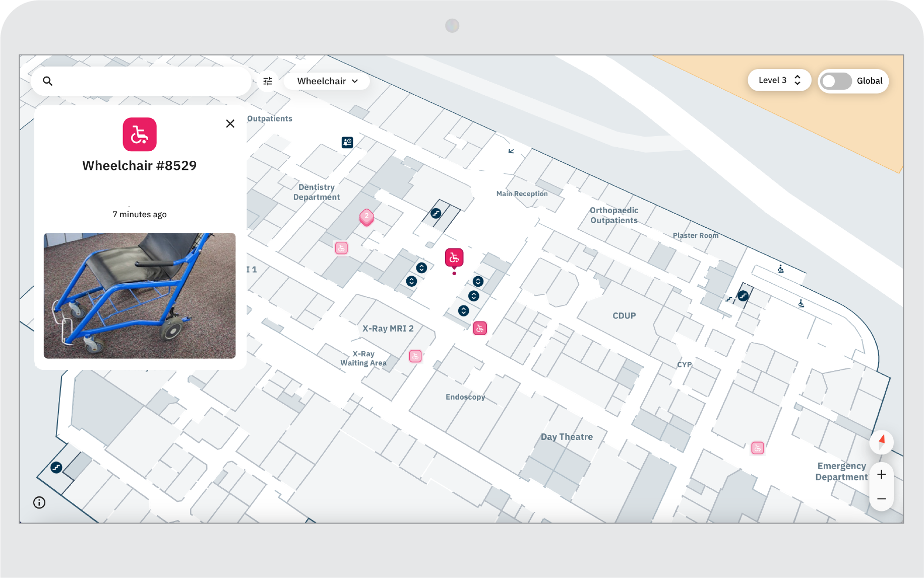This screenshot has width=924, height=578.
Task: Reset map orientation with compass
Action: 881,441
